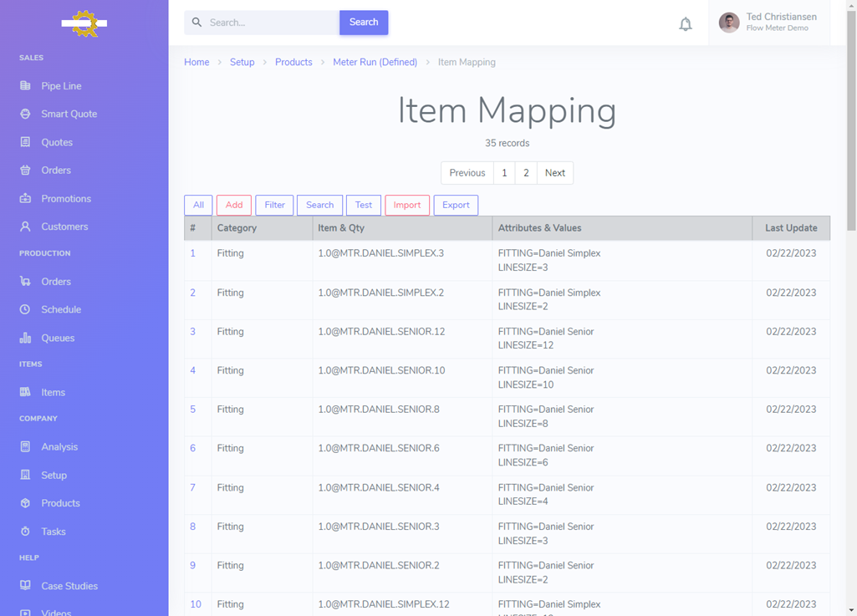Click the gear logo at top left

point(84,23)
